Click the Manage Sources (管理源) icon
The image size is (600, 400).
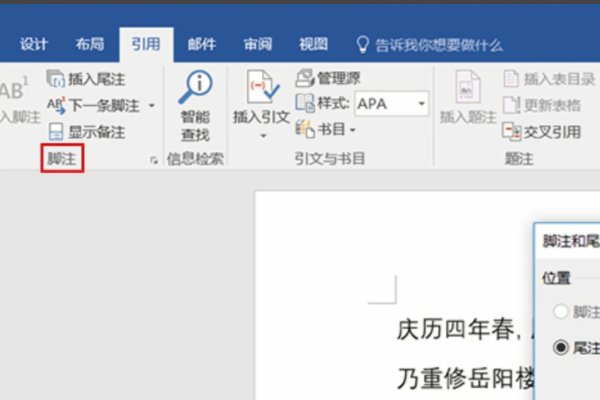(305, 78)
